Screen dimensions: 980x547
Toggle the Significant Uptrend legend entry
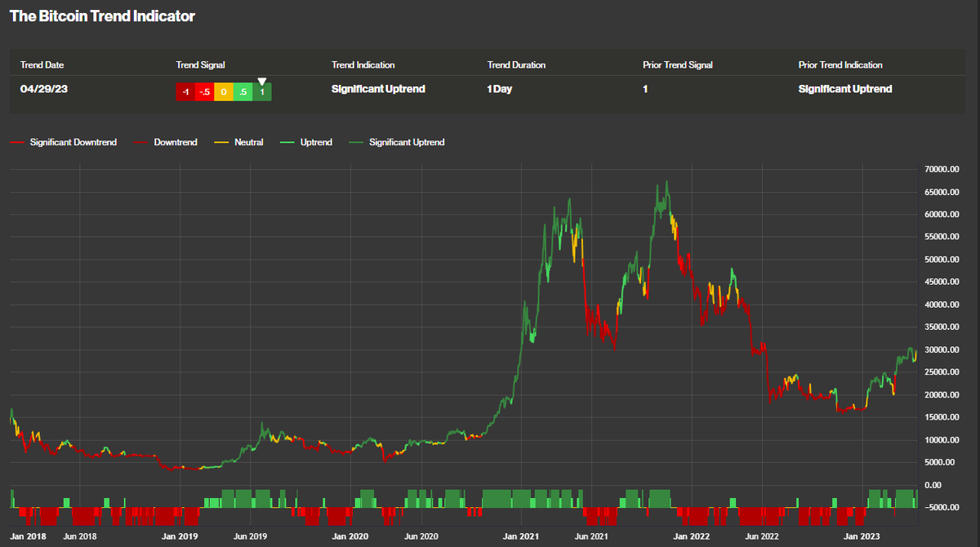[x=397, y=142]
